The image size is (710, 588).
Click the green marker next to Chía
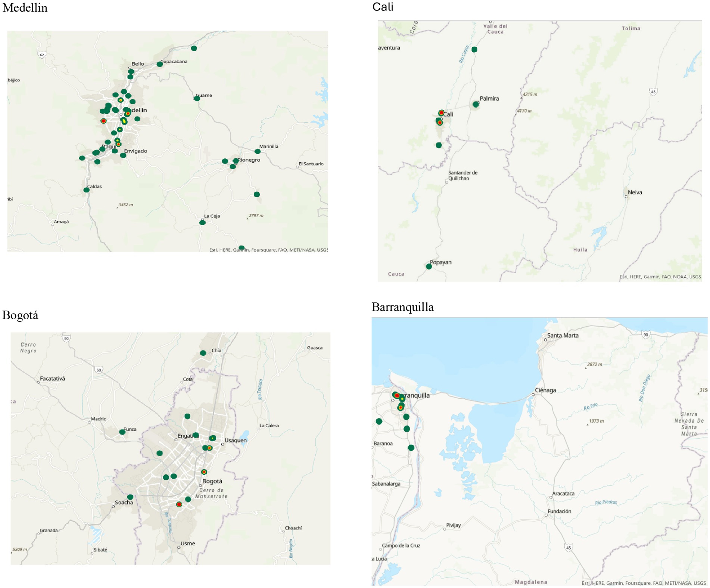[x=203, y=353]
